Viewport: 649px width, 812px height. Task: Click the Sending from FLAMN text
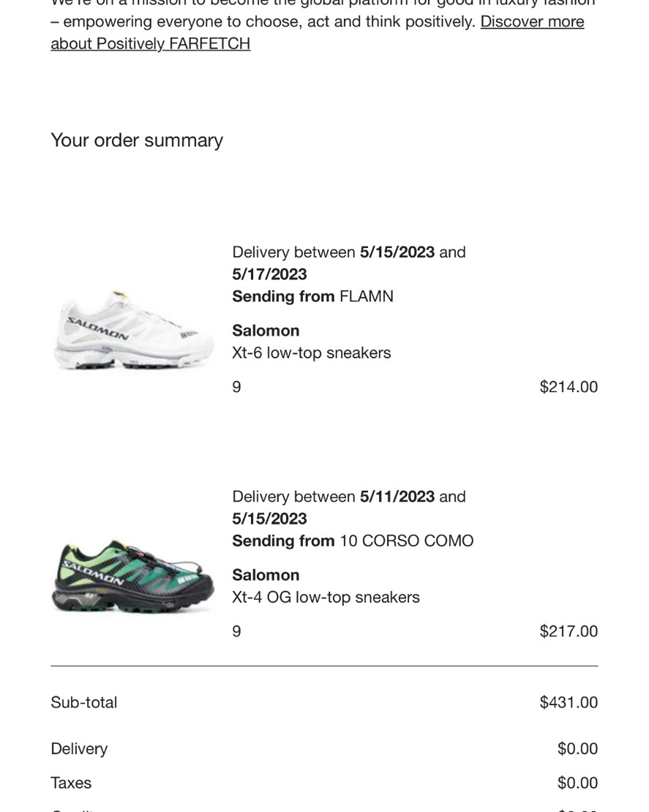pos(313,296)
